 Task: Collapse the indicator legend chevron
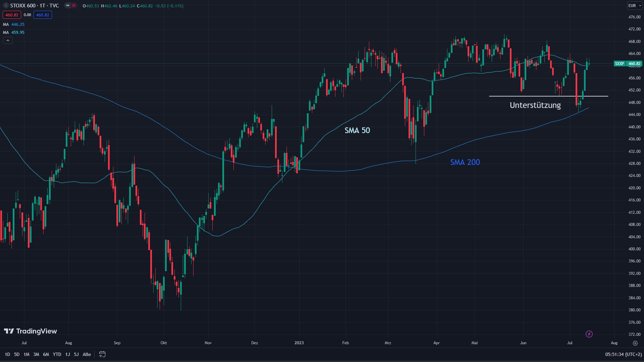tap(8, 41)
